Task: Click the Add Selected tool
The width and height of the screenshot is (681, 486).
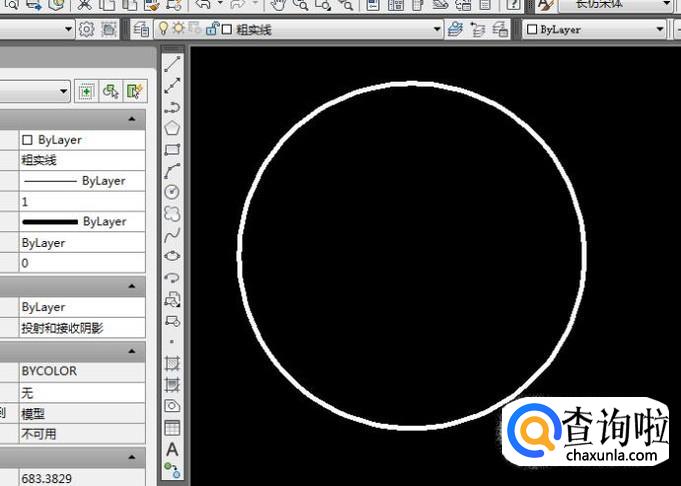Action: 172,470
